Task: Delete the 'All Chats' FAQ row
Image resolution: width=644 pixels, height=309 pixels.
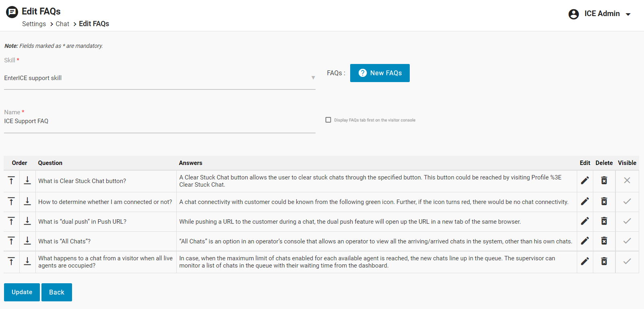Action: pos(604,241)
